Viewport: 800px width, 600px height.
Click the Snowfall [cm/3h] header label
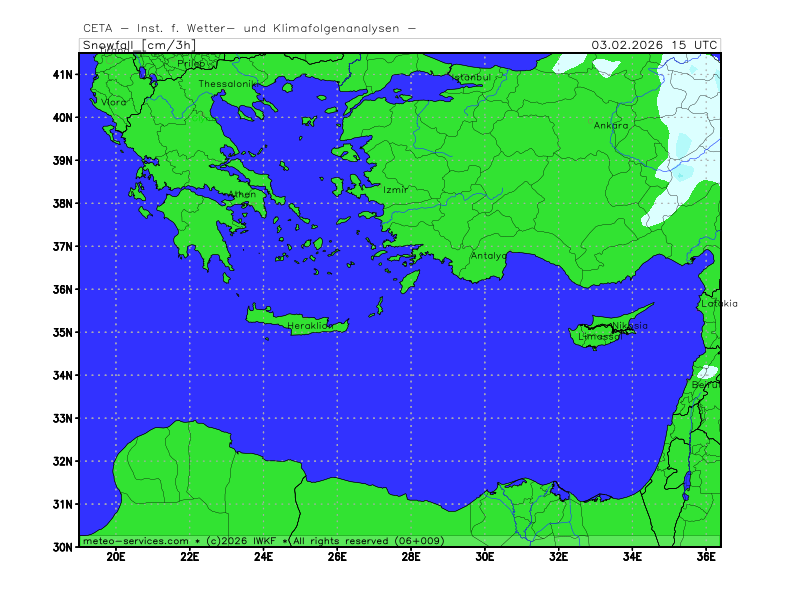pyautogui.click(x=138, y=44)
